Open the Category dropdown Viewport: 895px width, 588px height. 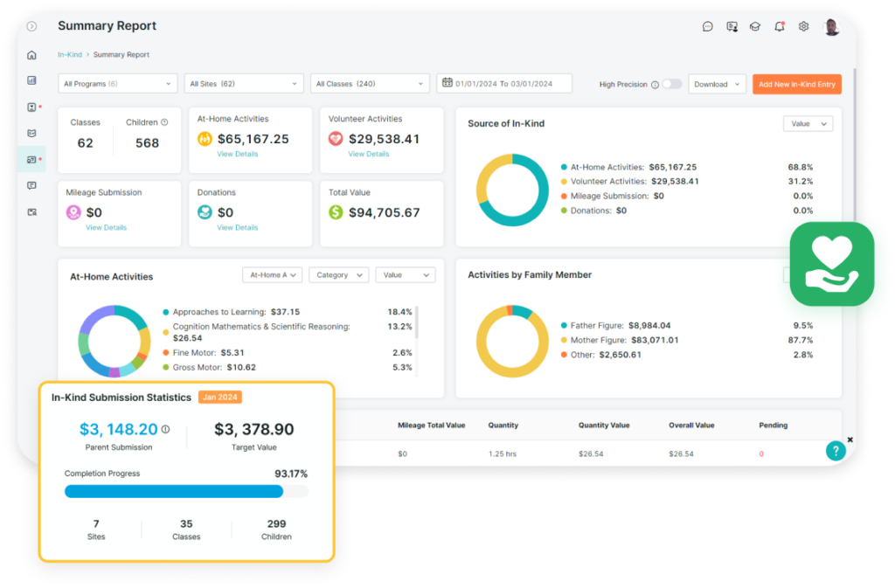(x=339, y=275)
